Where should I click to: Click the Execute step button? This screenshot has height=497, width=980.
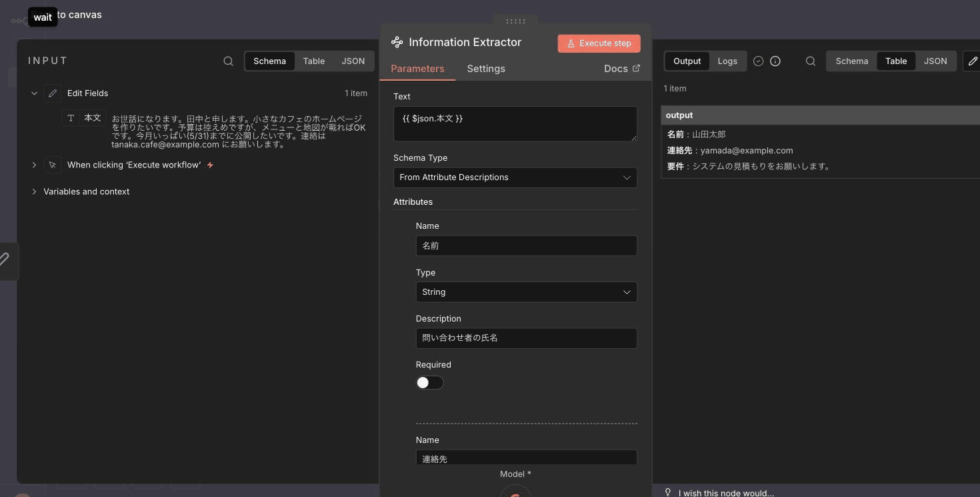(x=599, y=43)
